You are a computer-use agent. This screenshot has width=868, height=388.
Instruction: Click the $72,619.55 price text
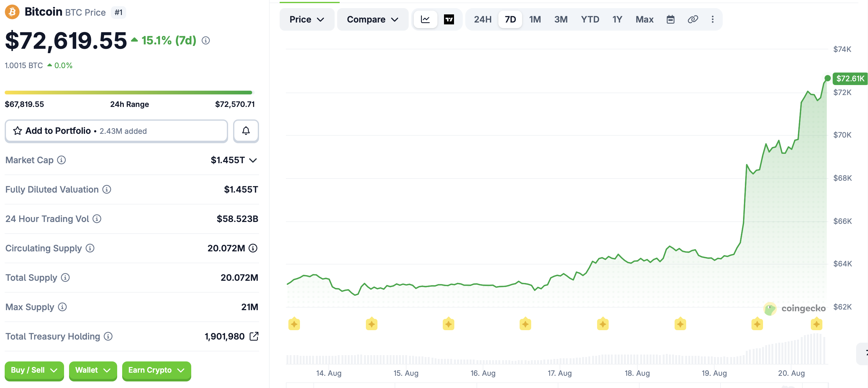pyautogui.click(x=66, y=41)
